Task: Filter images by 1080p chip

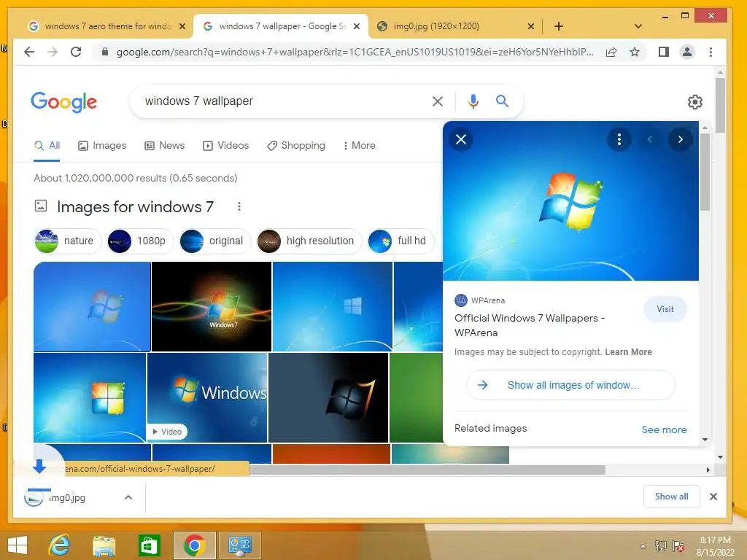Action: [140, 241]
